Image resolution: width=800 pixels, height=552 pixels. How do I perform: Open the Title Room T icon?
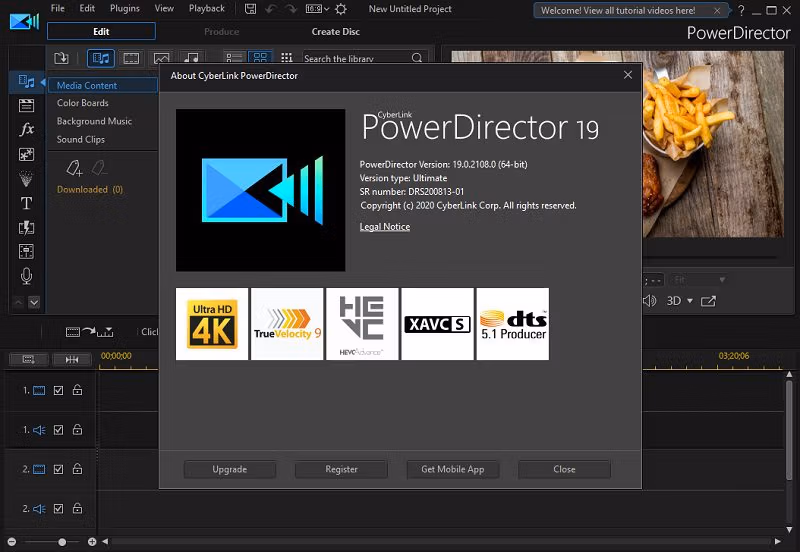pos(26,203)
